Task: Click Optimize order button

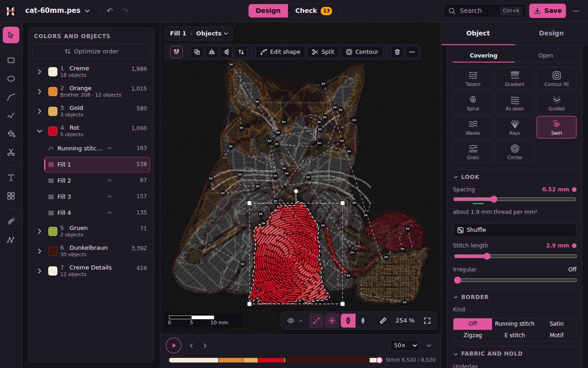Action: [x=91, y=52]
